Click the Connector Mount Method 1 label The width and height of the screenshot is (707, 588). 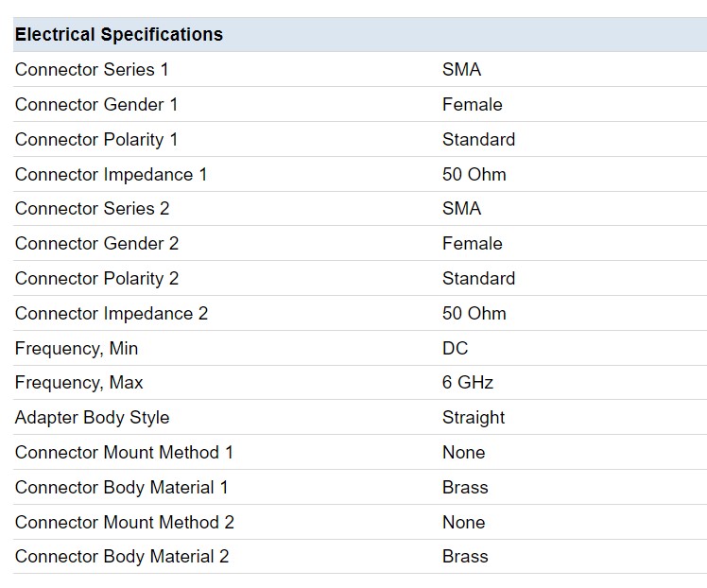click(124, 452)
